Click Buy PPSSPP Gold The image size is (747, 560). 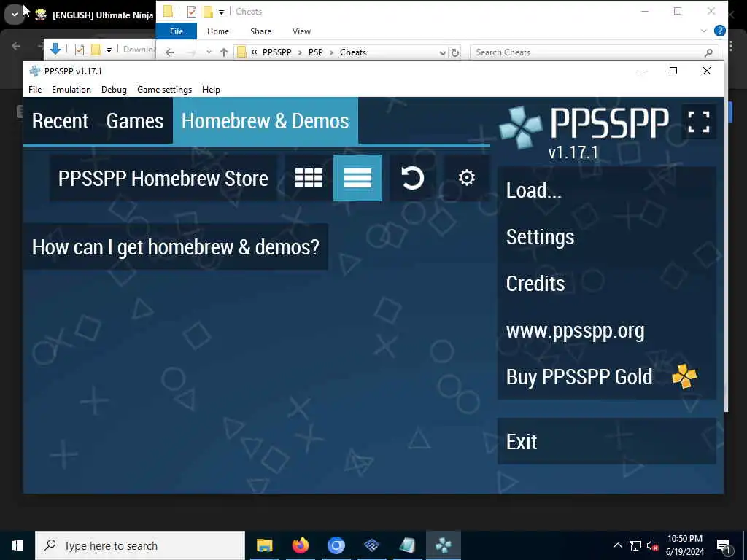coord(606,377)
